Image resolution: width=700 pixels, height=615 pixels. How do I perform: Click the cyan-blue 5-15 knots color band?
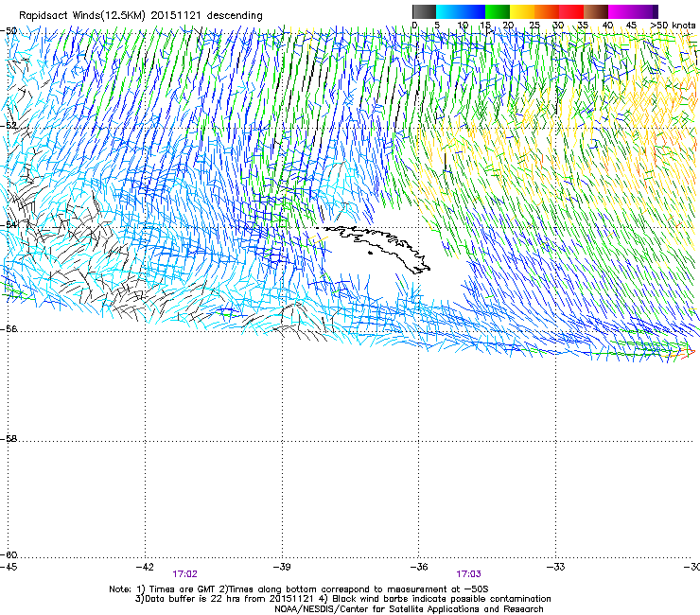click(x=461, y=11)
